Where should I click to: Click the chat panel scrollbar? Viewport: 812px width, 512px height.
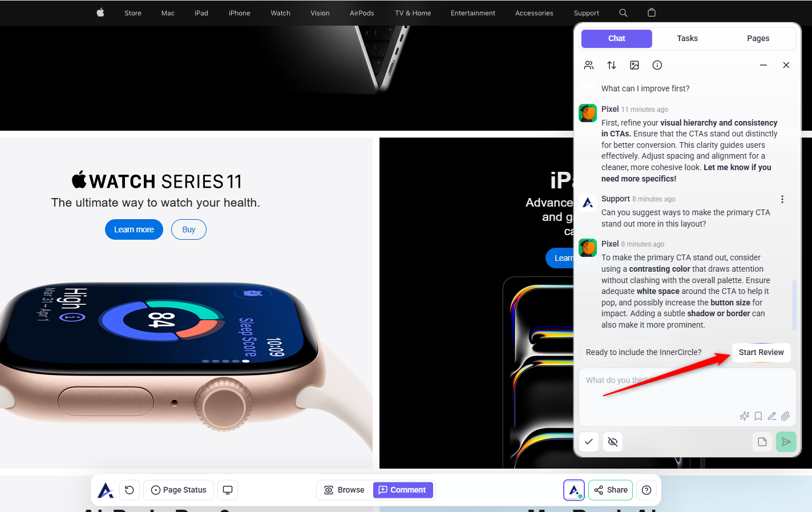click(794, 304)
